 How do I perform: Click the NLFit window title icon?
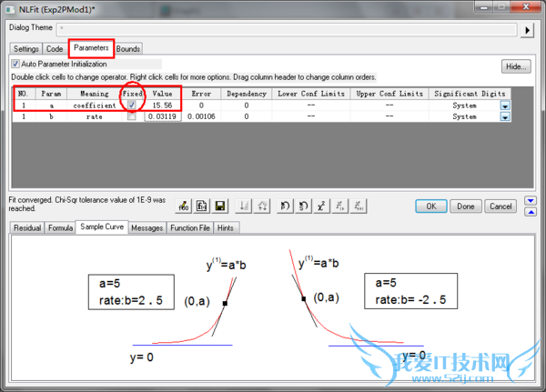click(10, 9)
